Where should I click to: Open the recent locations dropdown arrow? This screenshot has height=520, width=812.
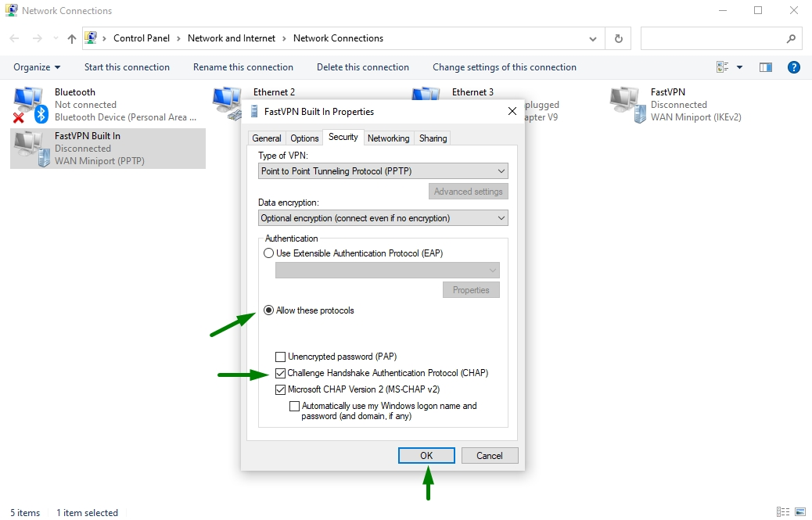click(56, 38)
